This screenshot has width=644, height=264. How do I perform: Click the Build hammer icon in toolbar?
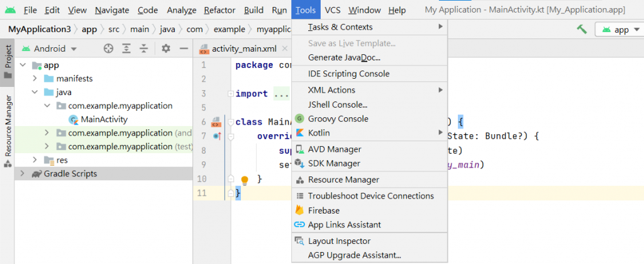(x=582, y=29)
